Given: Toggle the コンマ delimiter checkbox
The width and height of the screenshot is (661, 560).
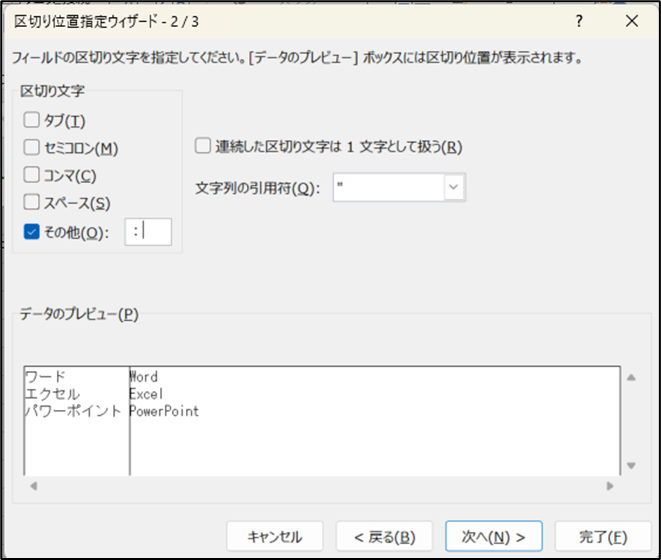Looking at the screenshot, I should click(x=32, y=176).
